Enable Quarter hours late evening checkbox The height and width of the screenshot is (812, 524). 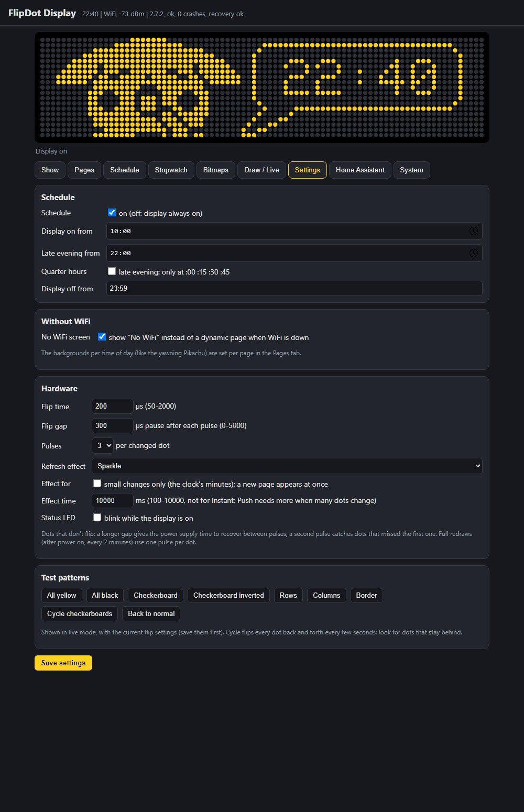112,271
